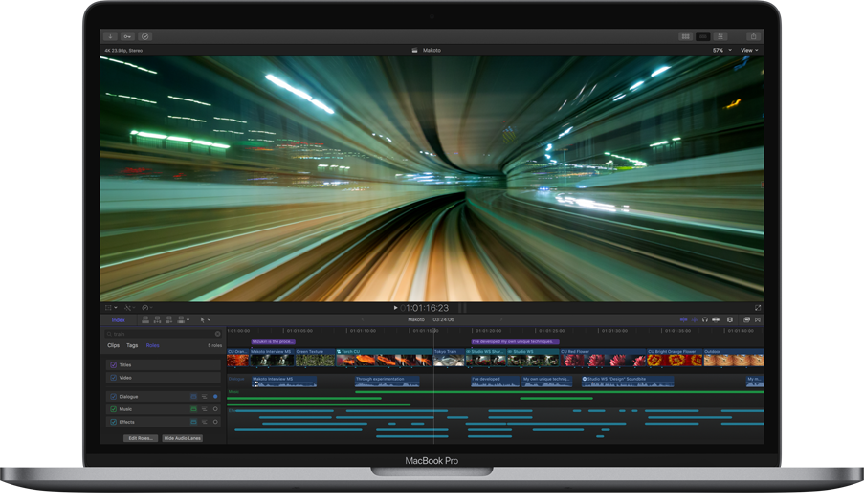
Task: Switch to the Tags tab
Action: (132, 345)
